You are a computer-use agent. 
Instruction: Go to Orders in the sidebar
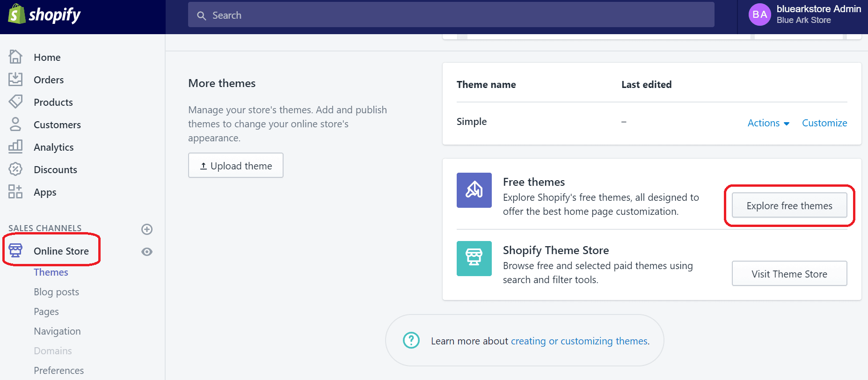pyautogui.click(x=49, y=80)
